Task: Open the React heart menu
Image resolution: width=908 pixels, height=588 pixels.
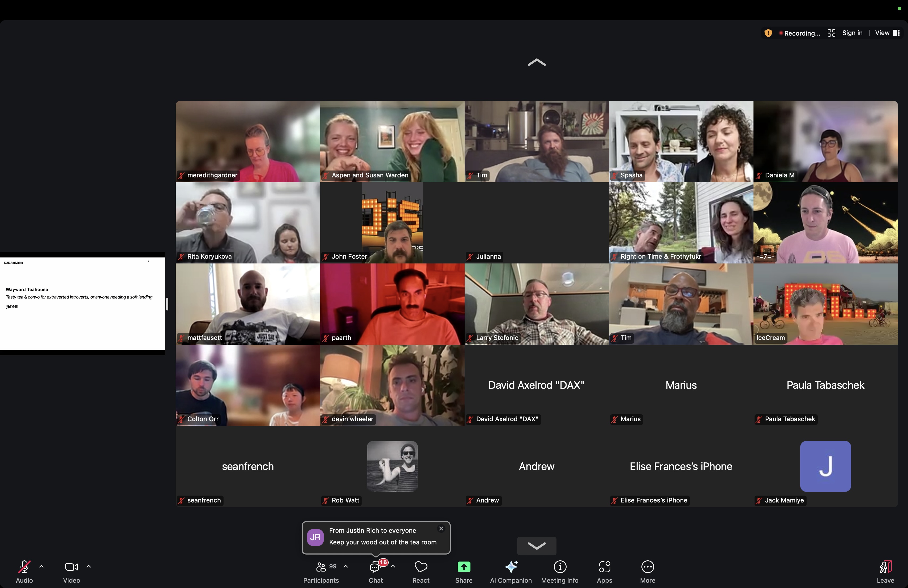Action: pyautogui.click(x=421, y=567)
